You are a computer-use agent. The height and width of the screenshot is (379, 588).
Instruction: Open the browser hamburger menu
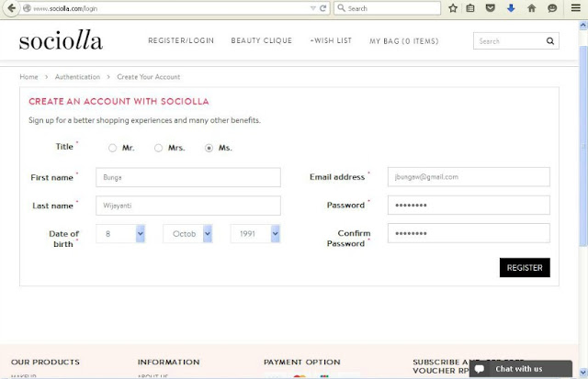(576, 8)
